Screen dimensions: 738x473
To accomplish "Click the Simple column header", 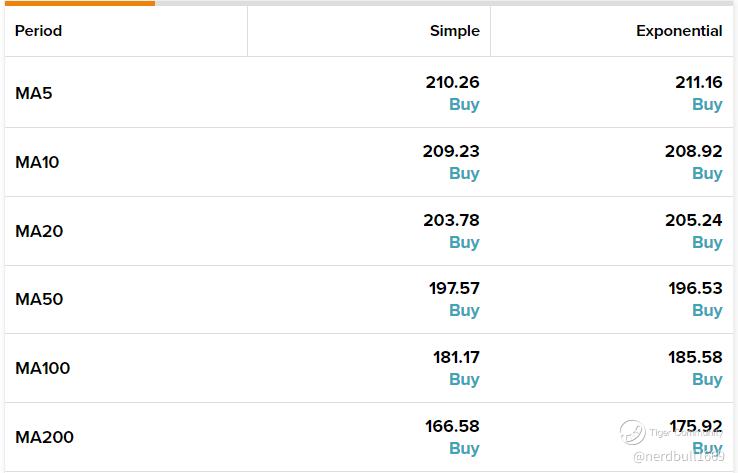I will [x=455, y=31].
